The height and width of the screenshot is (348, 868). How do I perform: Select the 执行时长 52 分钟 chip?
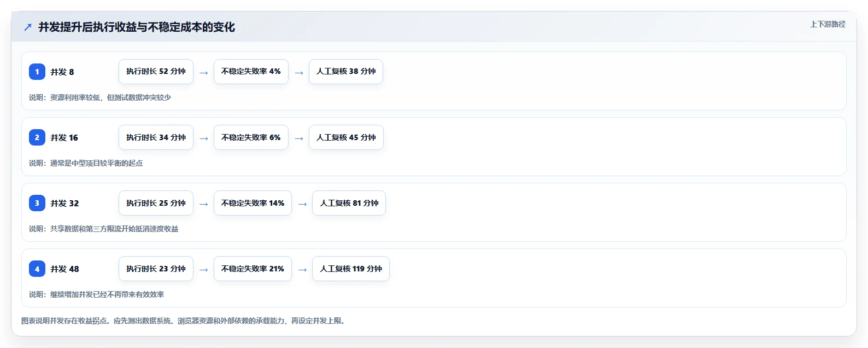(x=156, y=72)
